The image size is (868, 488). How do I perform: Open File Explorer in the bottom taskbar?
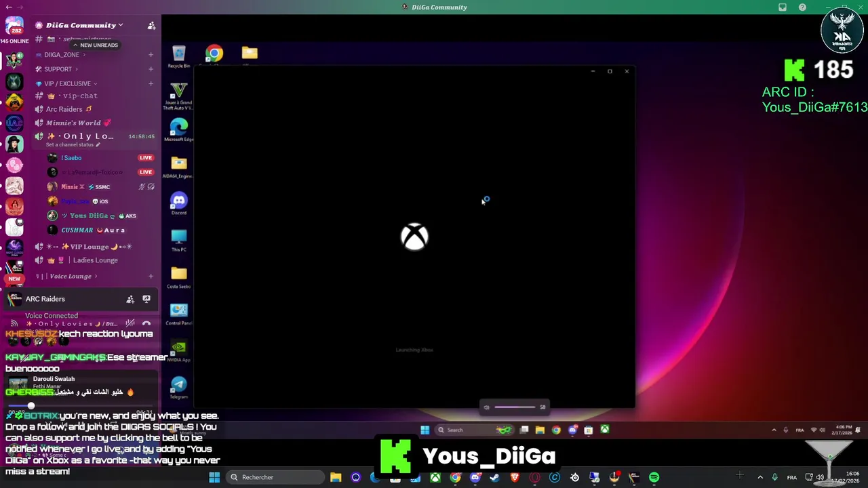click(x=336, y=477)
